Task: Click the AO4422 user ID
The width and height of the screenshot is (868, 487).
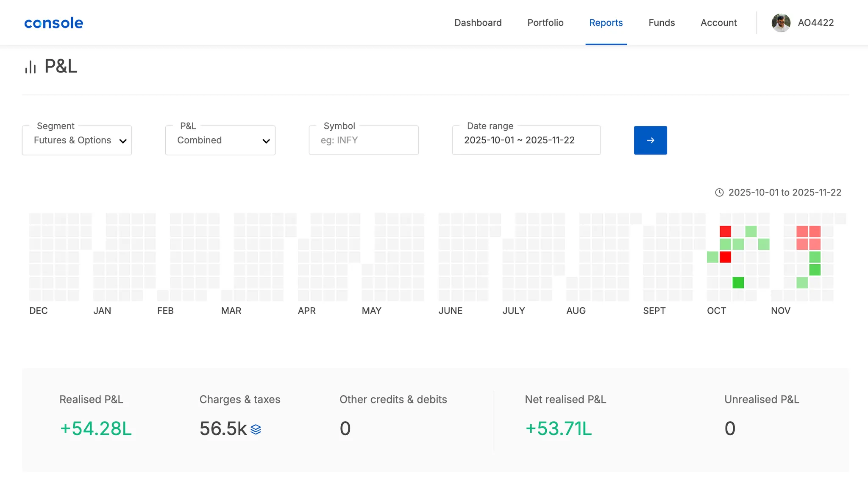Action: coord(815,23)
